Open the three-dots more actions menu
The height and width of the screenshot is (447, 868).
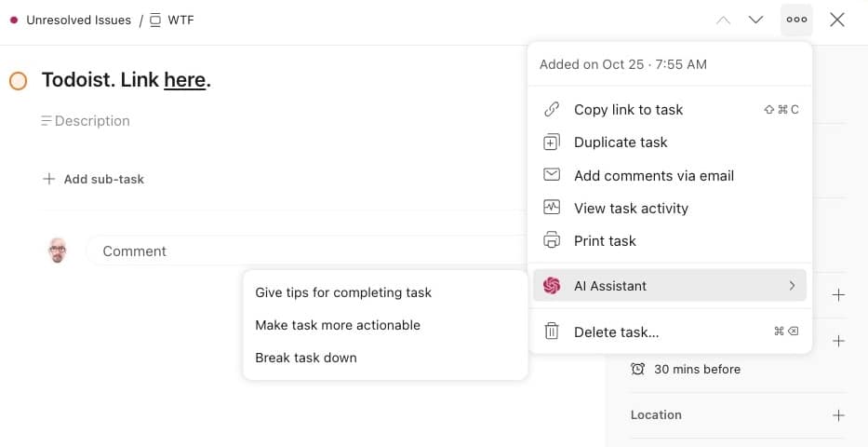[796, 20]
